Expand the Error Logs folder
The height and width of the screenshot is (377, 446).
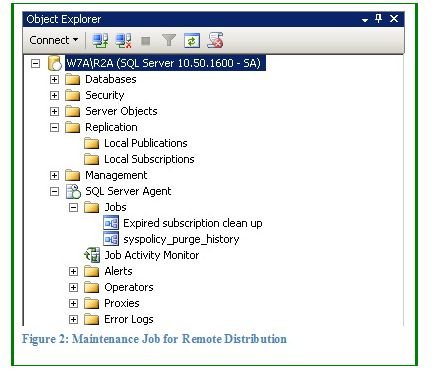coord(73,319)
